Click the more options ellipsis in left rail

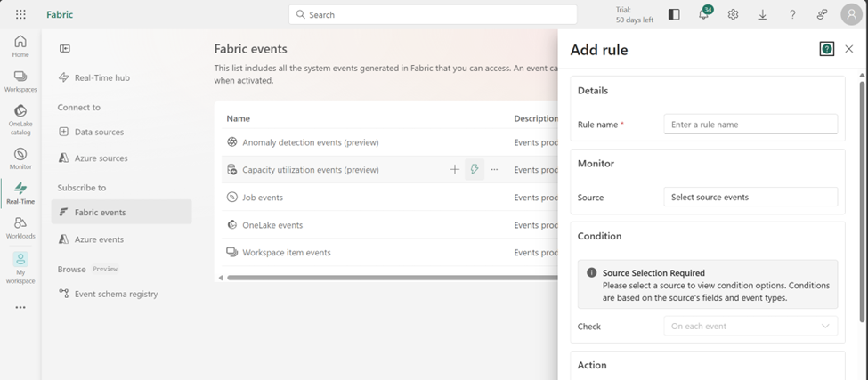coord(20,308)
